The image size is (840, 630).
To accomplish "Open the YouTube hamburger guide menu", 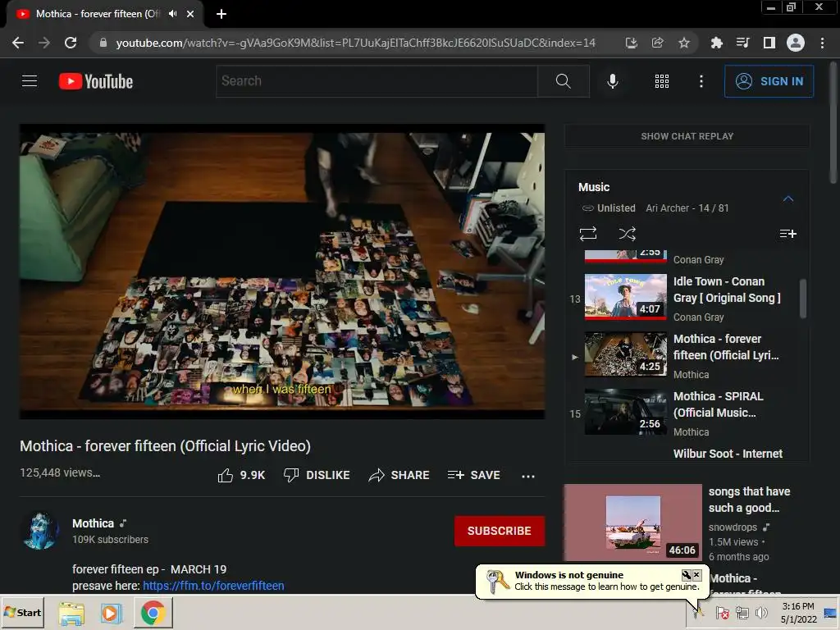I will 30,81.
